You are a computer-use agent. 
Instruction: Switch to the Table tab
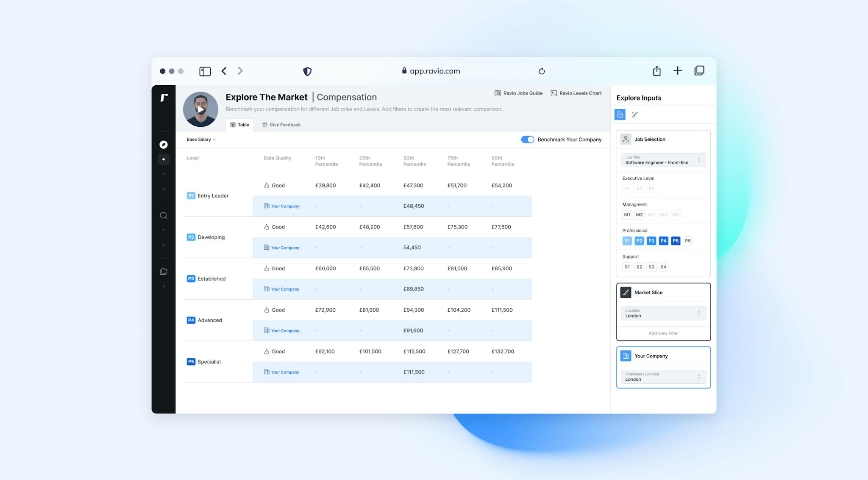click(x=240, y=124)
